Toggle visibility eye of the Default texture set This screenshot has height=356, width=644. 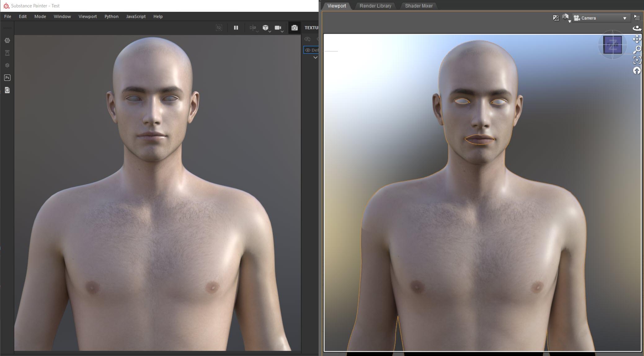tap(308, 50)
